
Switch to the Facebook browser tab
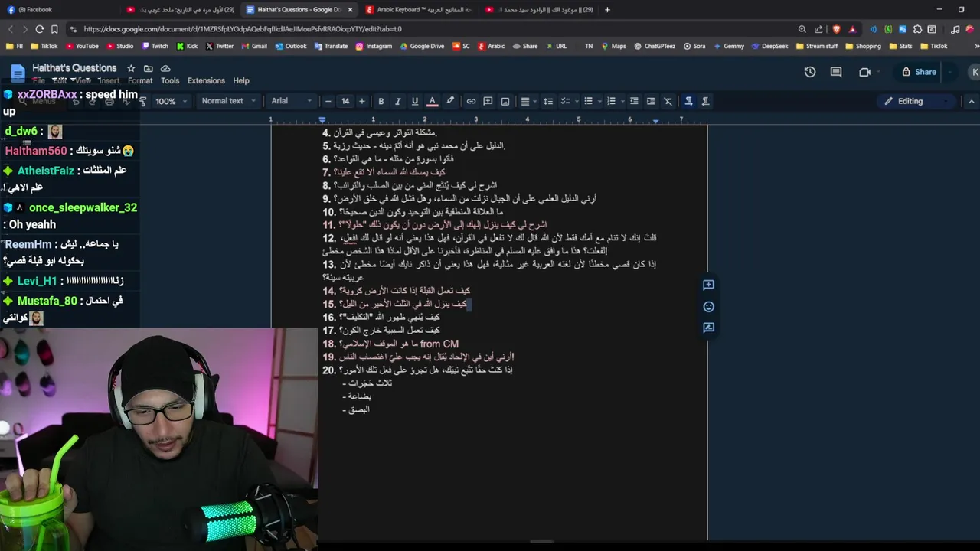click(60, 10)
